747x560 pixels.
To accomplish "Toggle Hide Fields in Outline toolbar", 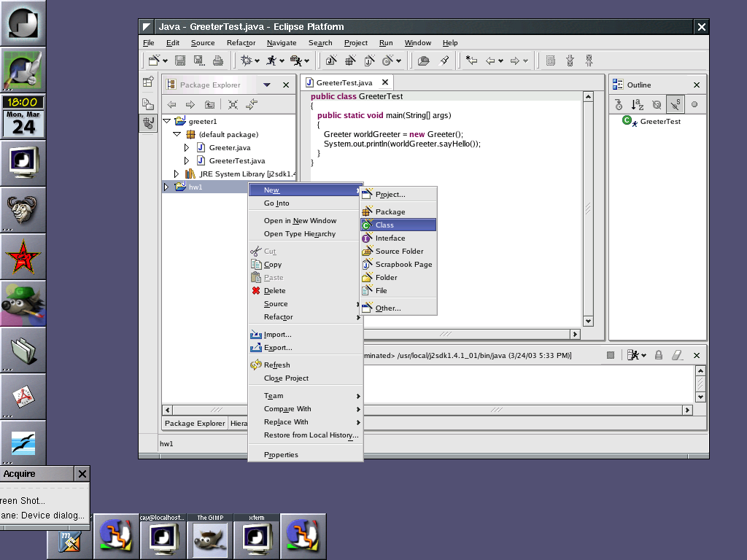I will tap(657, 104).
